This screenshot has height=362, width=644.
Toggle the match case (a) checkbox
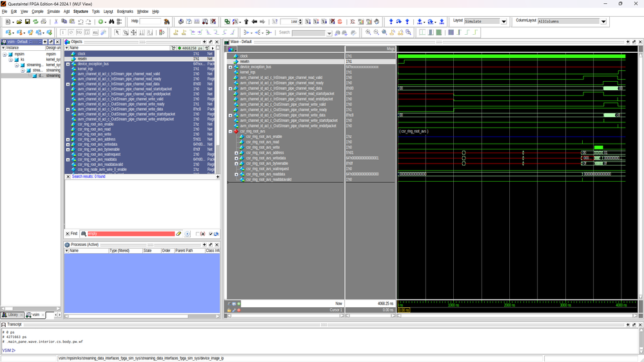198,234
